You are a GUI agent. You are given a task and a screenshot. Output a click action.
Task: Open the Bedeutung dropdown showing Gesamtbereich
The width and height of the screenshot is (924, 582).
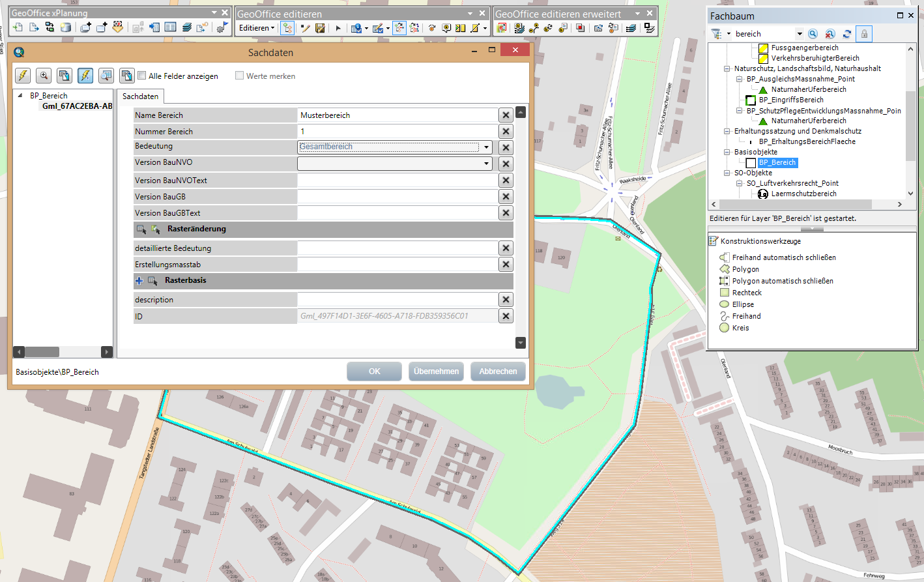[x=486, y=147]
